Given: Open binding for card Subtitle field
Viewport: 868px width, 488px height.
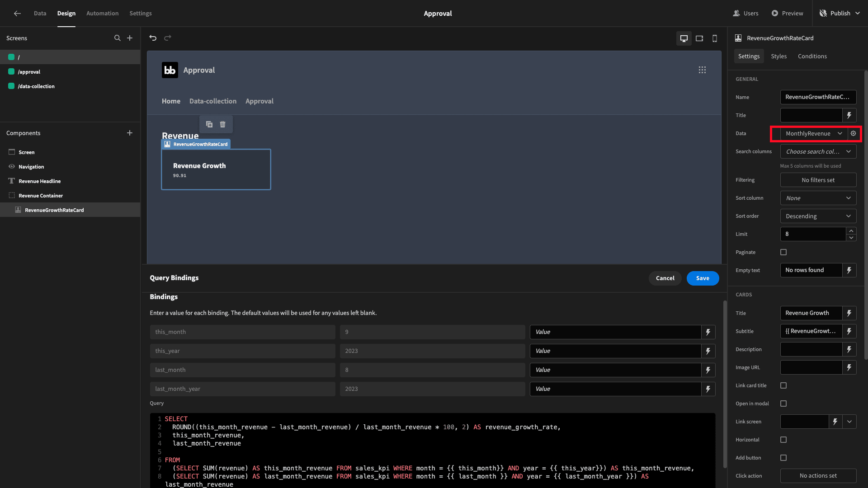Looking at the screenshot, I should click(849, 331).
